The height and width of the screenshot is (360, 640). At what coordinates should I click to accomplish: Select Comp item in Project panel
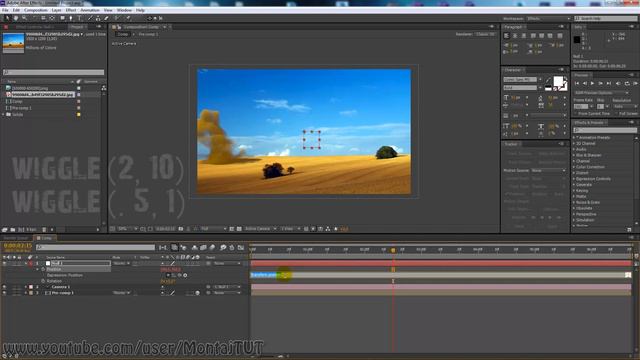(18, 101)
